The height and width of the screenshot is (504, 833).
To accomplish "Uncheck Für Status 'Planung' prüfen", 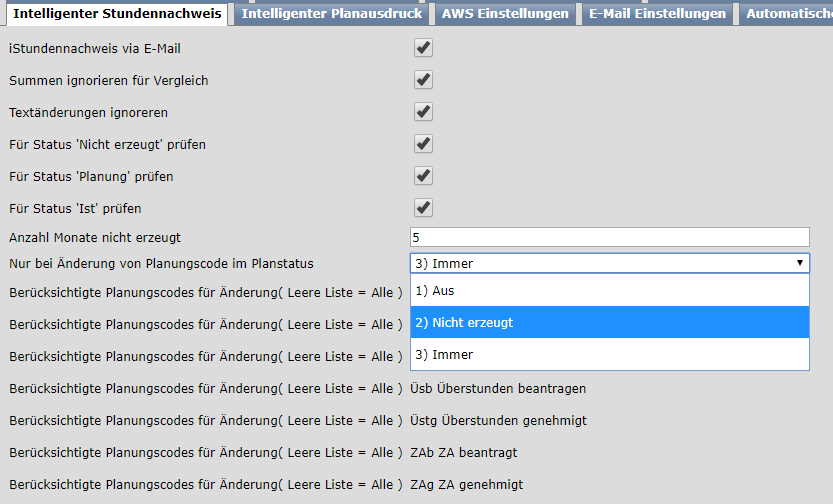I will click(x=424, y=176).
